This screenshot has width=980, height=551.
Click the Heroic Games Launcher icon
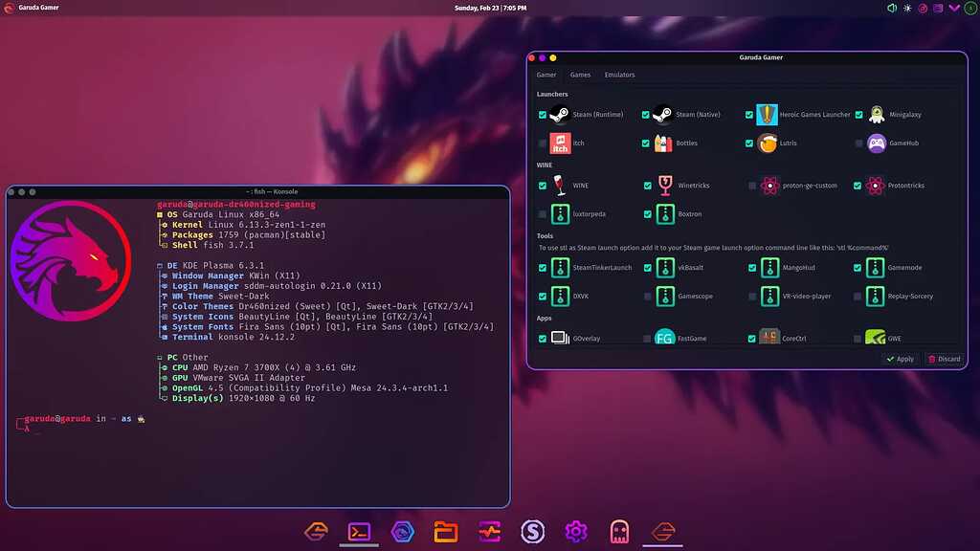766,114
